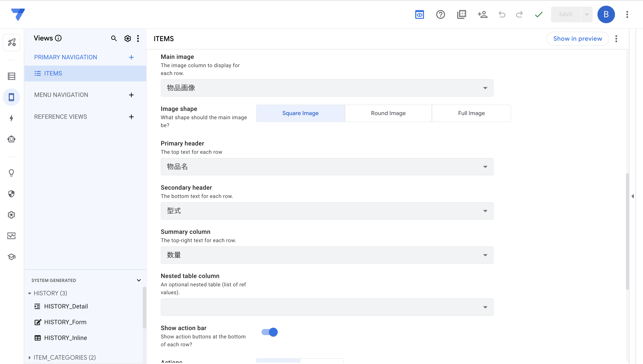Screen dimensions: 643x364
Task: Open Data tables sidebar icon
Action: (11, 76)
